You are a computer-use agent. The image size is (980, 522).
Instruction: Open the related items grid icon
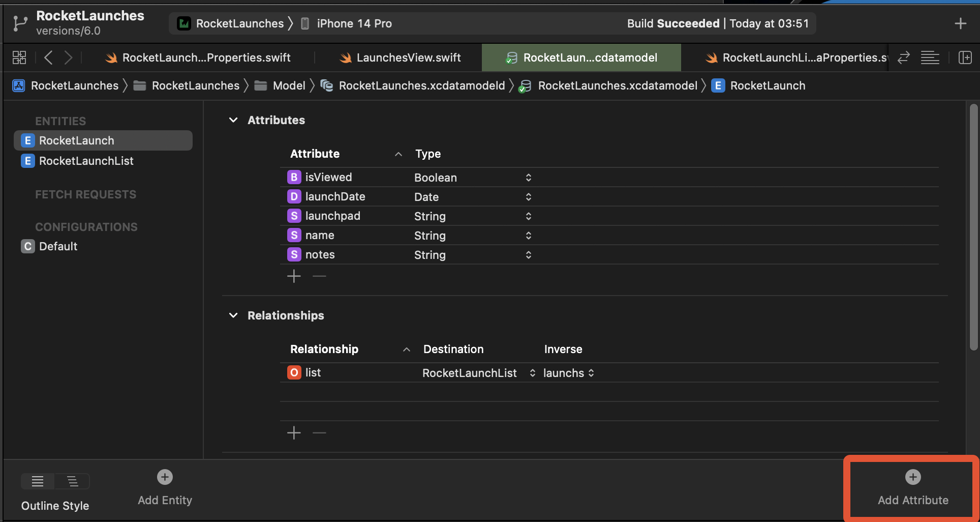click(x=19, y=57)
